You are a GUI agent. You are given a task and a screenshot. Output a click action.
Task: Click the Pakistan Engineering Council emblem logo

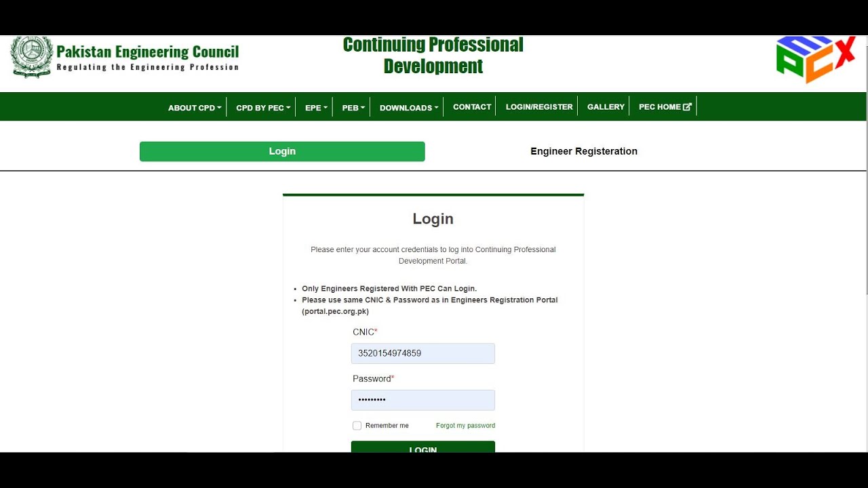pos(32,57)
